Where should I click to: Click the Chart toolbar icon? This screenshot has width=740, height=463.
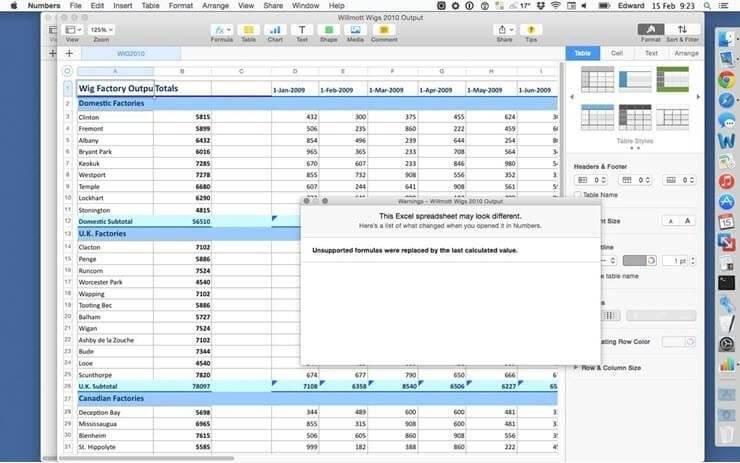pyautogui.click(x=275, y=31)
